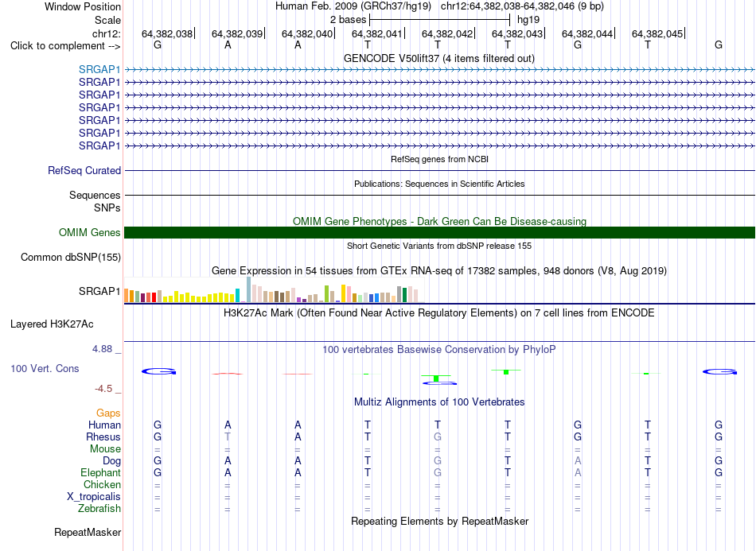Open the RepeatMasker track label
The height and width of the screenshot is (551, 756).
(88, 532)
